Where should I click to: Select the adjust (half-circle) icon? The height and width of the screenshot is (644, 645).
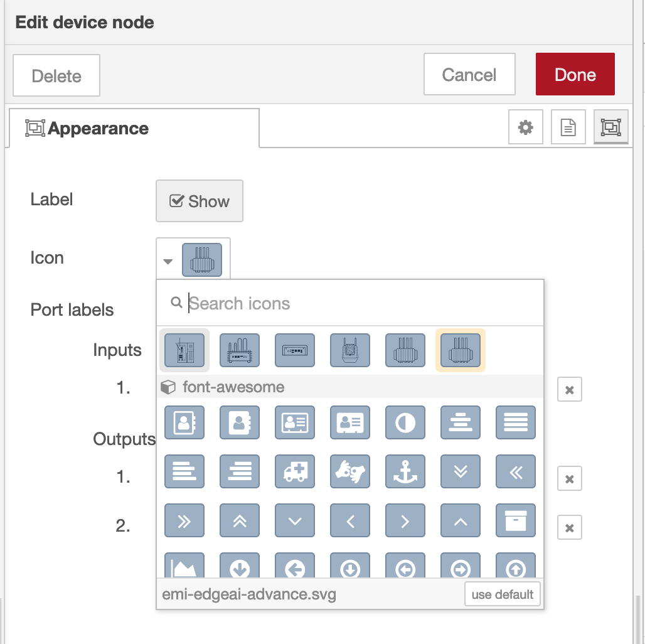coord(405,422)
